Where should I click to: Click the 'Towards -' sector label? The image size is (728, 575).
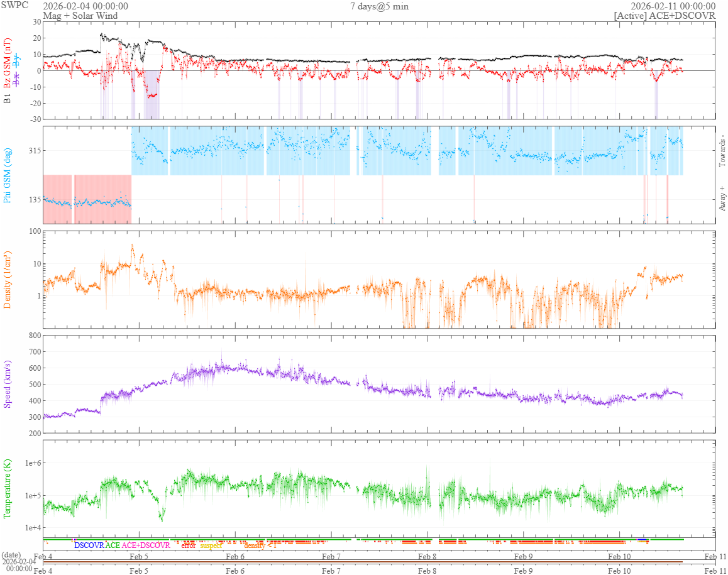[722, 151]
